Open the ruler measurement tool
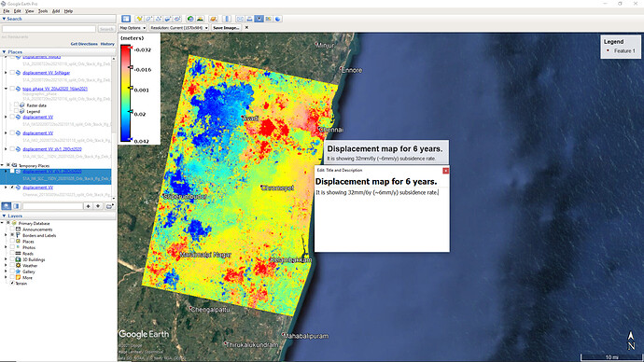The height and width of the screenshot is (362, 644). coord(227,19)
